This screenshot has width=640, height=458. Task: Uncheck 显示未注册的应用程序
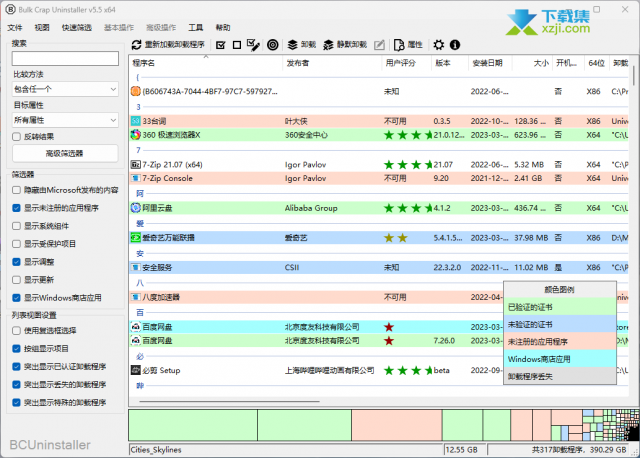[16, 208]
